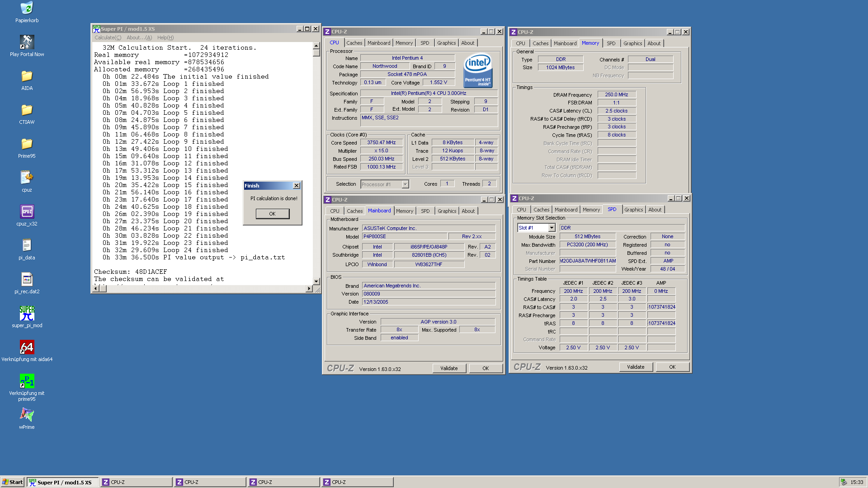Click OK in the CPU-Z SPD window
Image resolution: width=868 pixels, height=488 pixels.
(x=672, y=367)
